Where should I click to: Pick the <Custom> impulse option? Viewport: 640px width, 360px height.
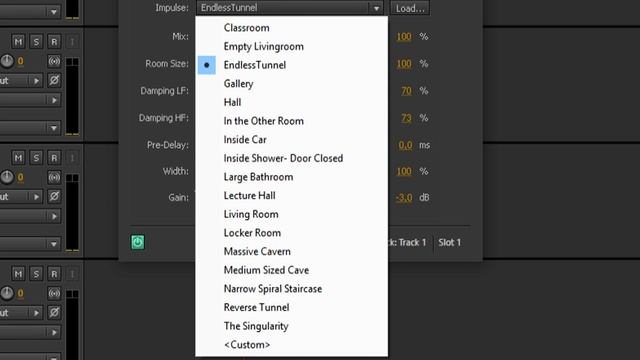247,344
